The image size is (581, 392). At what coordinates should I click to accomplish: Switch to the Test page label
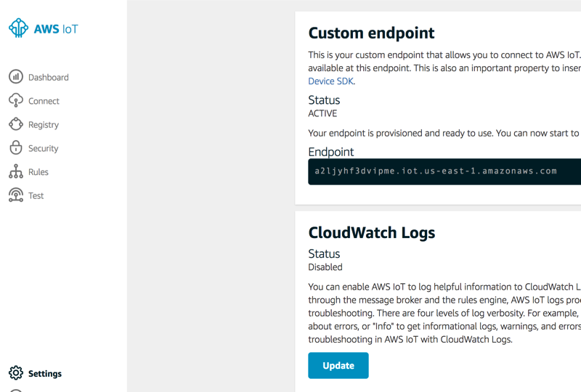[36, 196]
